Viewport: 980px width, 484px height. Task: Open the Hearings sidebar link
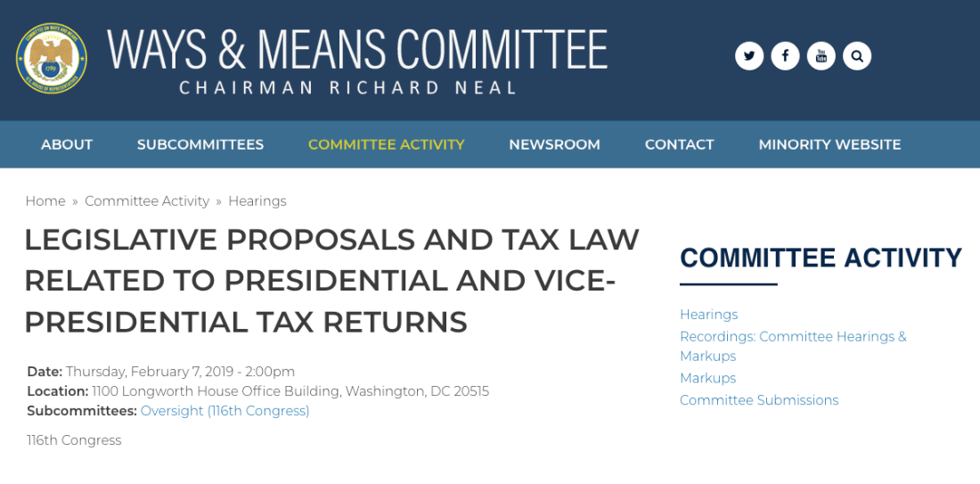(709, 315)
